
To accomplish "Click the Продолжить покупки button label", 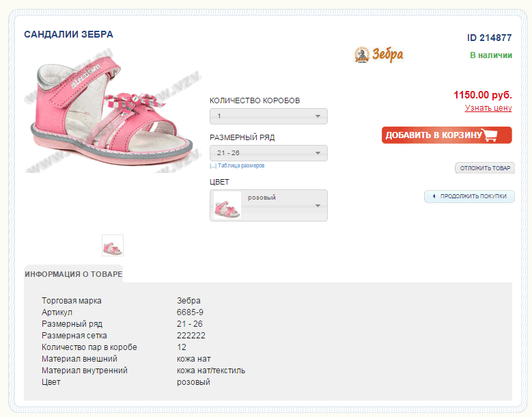I will pos(473,196).
